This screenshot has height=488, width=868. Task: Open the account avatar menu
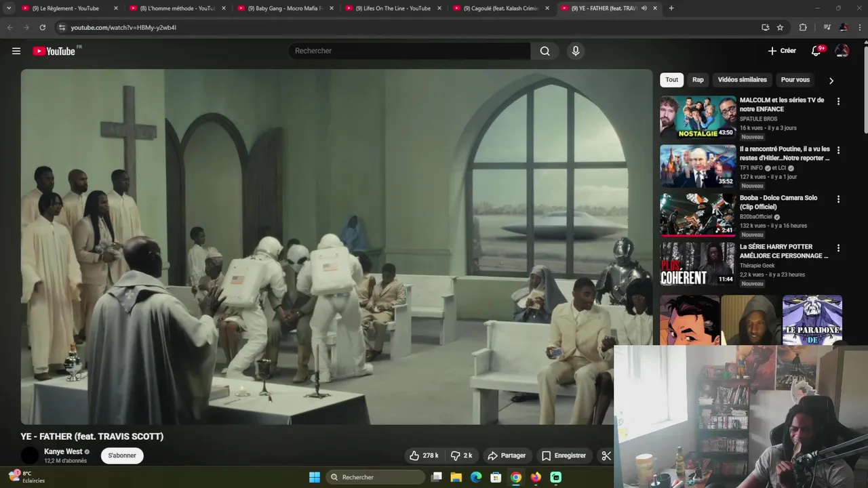842,51
